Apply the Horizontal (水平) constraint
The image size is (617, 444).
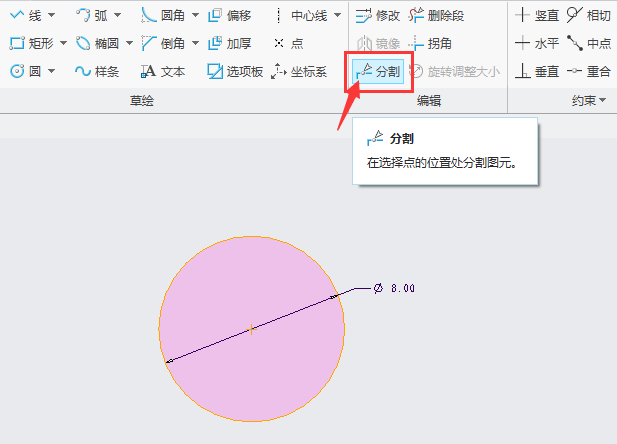(x=537, y=43)
